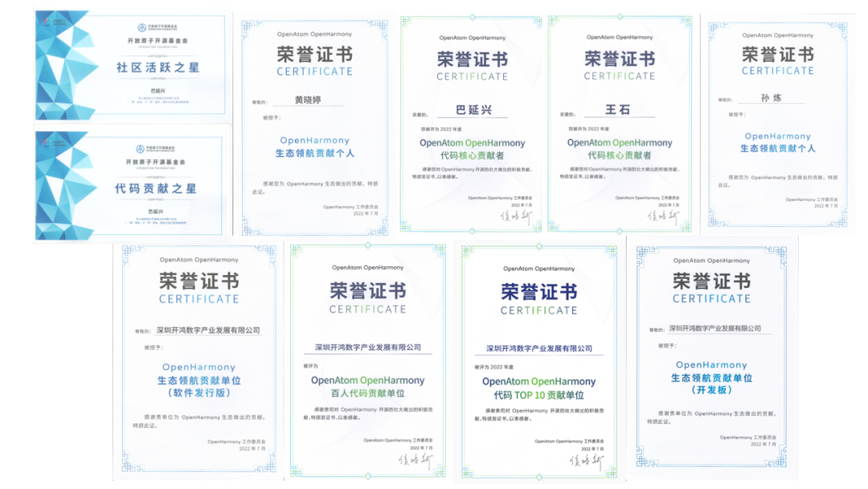Click the （开发板） label on bottom-right certificate
The image size is (868, 489).
710,390
